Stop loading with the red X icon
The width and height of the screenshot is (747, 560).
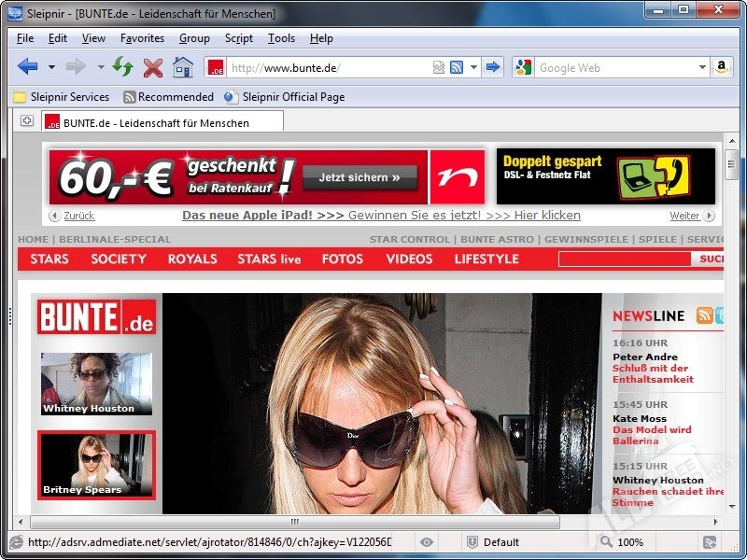153,67
